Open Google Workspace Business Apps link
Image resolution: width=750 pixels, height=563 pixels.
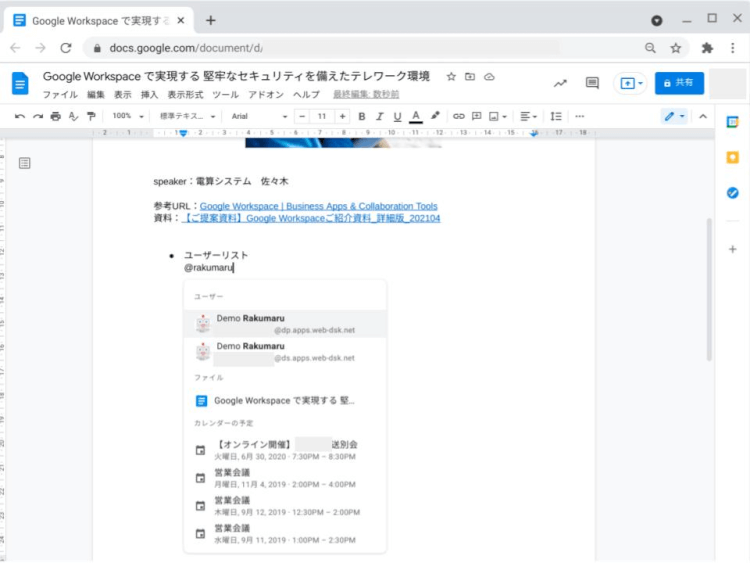click(319, 206)
